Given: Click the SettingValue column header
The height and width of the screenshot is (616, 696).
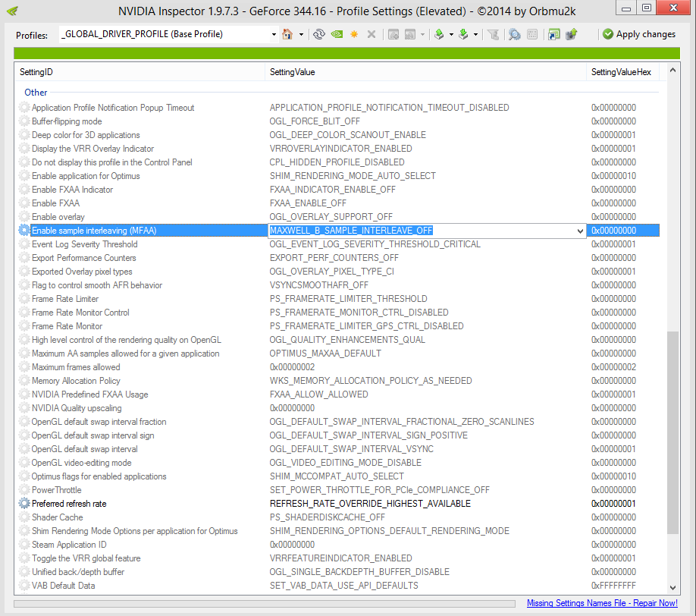Looking at the screenshot, I should 425,72.
